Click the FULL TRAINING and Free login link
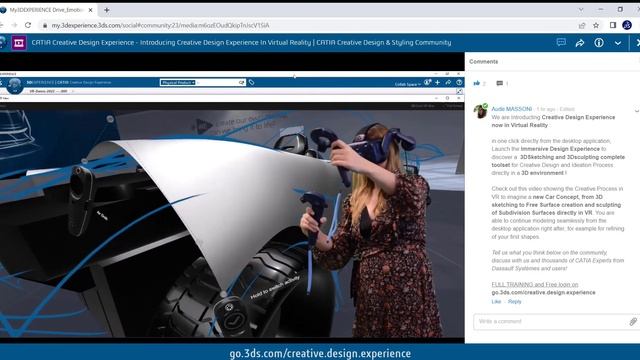 [535, 284]
